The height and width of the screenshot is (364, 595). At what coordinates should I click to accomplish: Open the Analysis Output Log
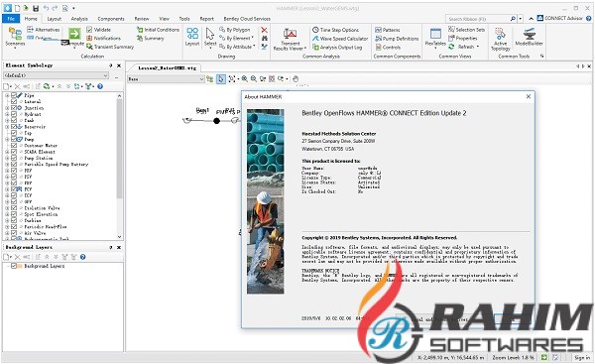tap(337, 47)
